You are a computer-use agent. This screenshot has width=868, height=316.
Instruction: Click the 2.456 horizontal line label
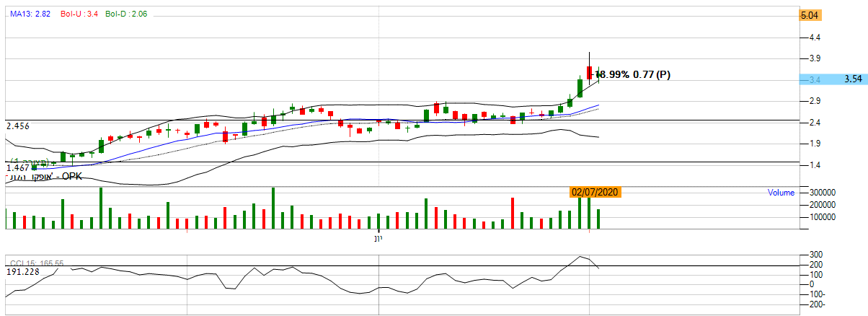17,126
